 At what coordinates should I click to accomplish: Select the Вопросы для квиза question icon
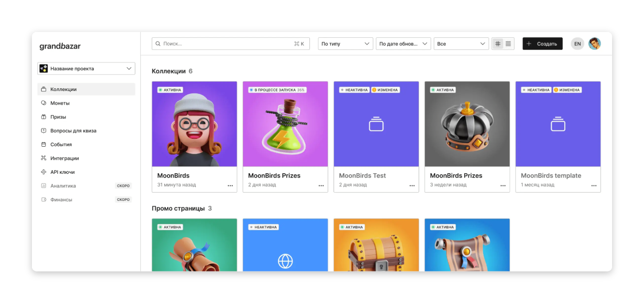pos(44,131)
